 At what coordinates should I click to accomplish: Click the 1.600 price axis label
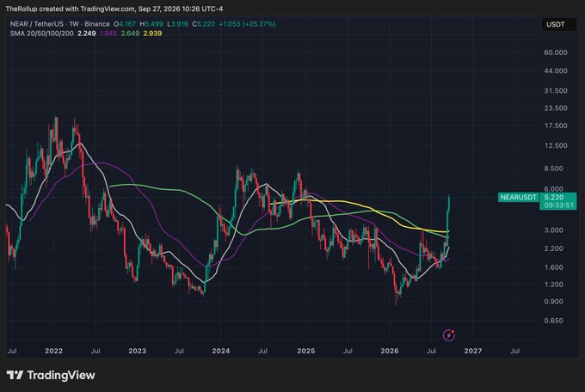554,267
